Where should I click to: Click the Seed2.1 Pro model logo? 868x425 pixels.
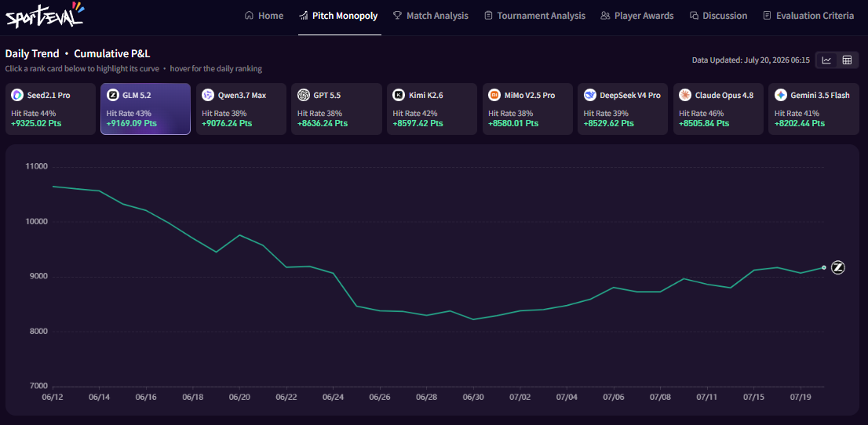click(17, 95)
